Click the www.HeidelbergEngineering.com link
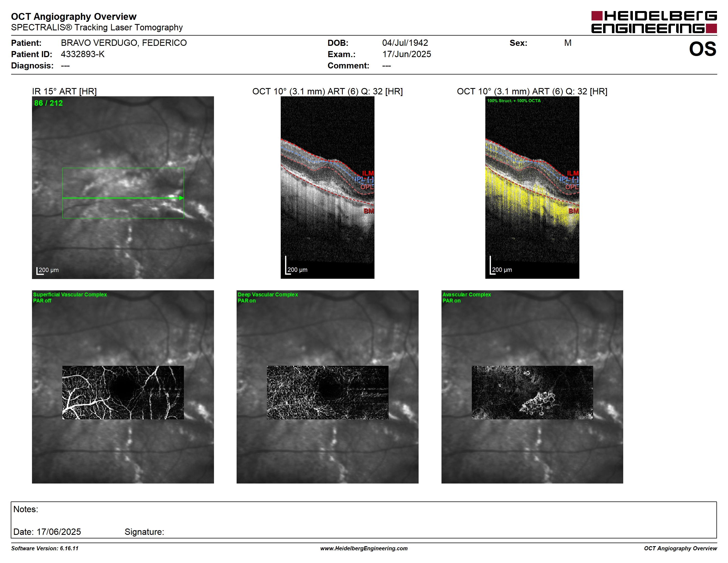 [364, 548]
